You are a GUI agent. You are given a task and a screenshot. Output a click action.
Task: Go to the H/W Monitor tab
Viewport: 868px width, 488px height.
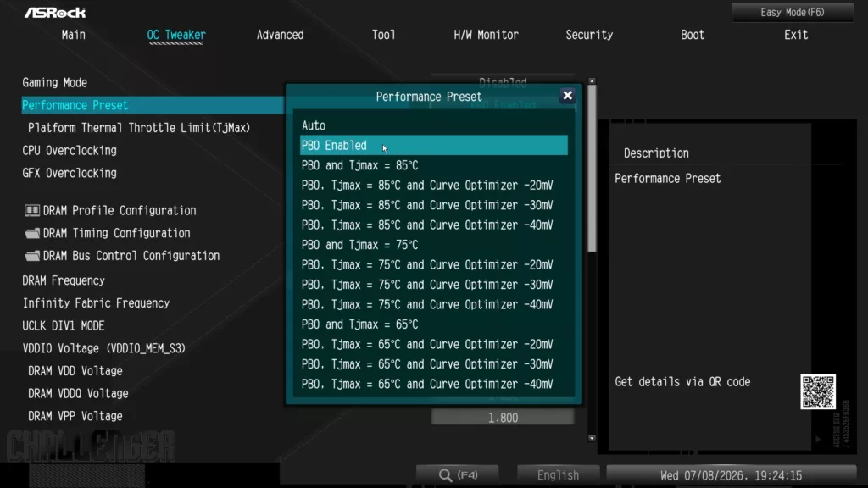486,35
